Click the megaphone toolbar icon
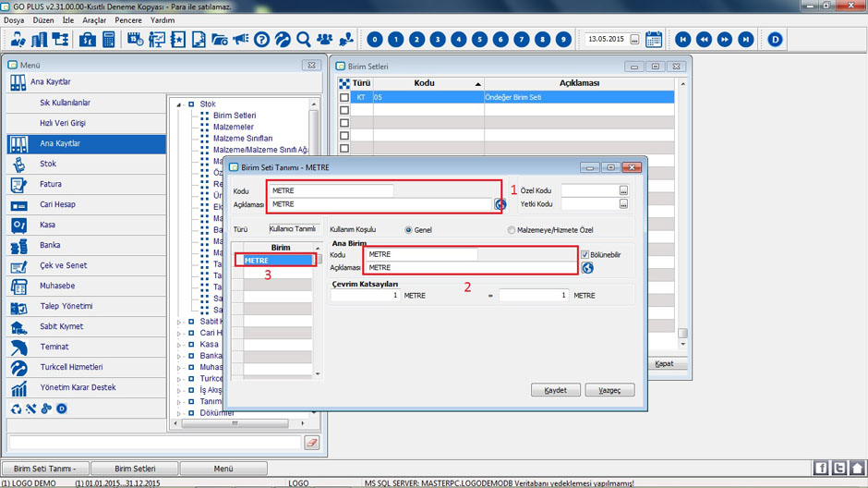This screenshot has height=488, width=868. tap(240, 40)
